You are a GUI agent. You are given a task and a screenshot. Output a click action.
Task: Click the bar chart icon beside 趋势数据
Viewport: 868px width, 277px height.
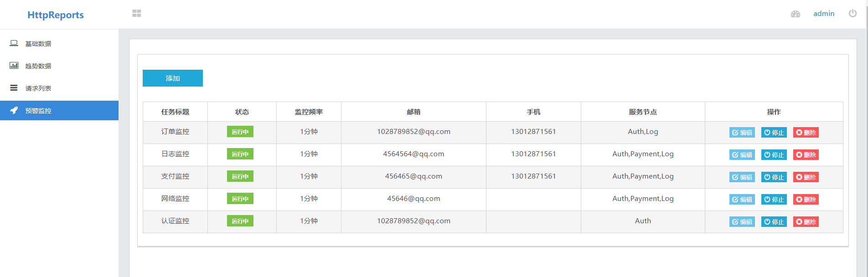click(x=14, y=66)
